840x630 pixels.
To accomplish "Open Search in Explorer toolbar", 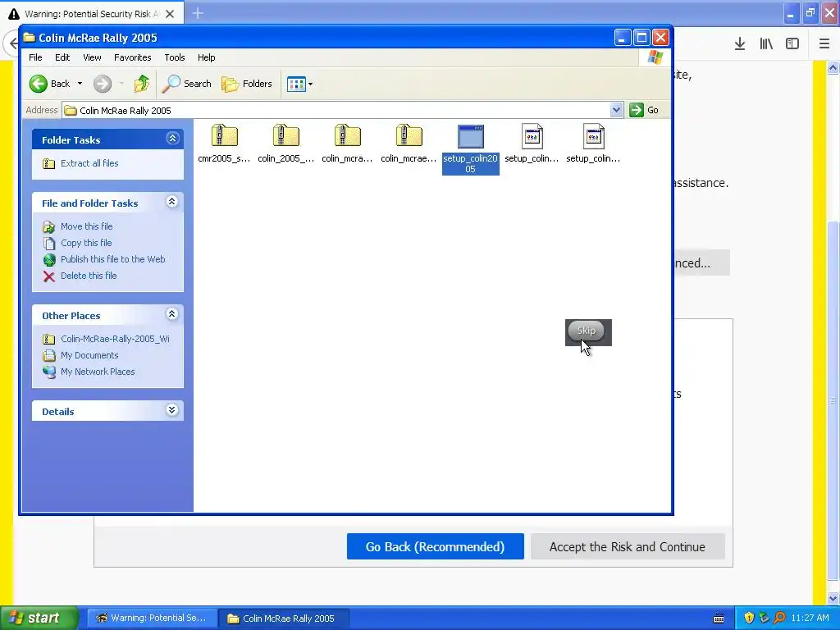I will 186,84.
